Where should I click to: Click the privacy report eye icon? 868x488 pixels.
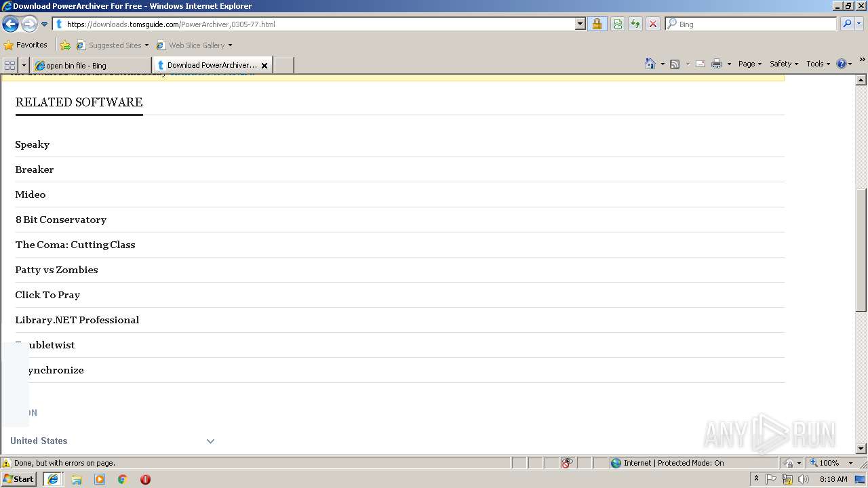567,463
